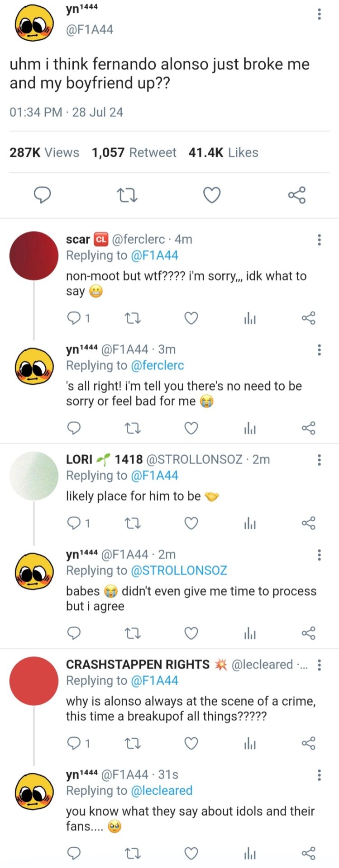Viewport: 339px width, 868px height.
Task: Open the @STROLLONSOZ mention link
Action: point(179,571)
